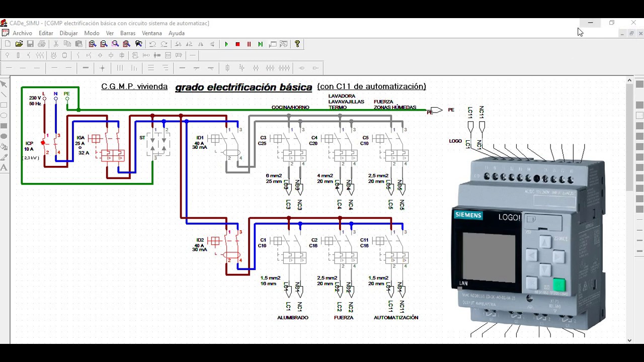Select the empty rectangle drawing tool
The image size is (644, 362).
click(4, 105)
